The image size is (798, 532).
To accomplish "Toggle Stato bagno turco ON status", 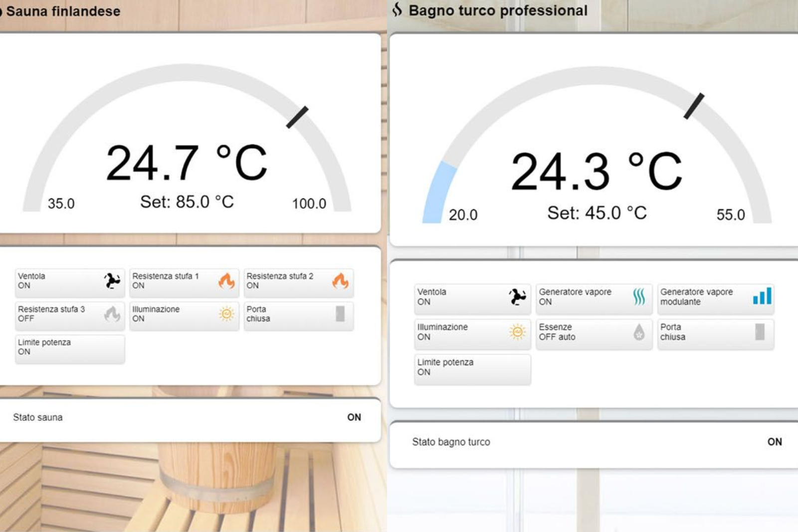I will 774,442.
